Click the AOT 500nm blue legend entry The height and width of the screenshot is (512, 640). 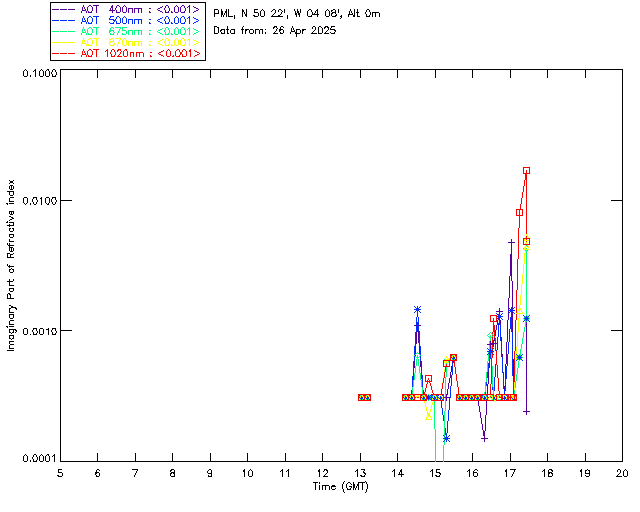click(x=127, y=20)
